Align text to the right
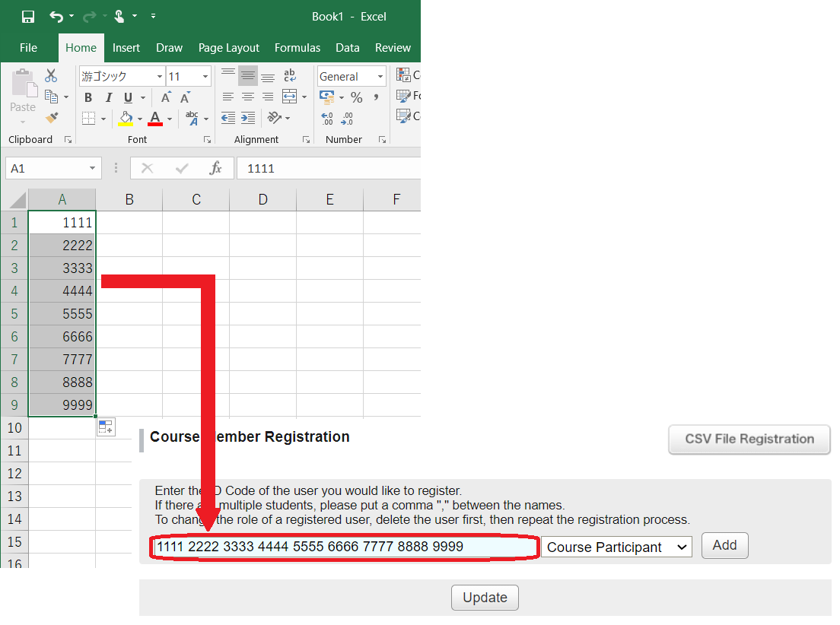The width and height of the screenshot is (840, 625). click(268, 97)
